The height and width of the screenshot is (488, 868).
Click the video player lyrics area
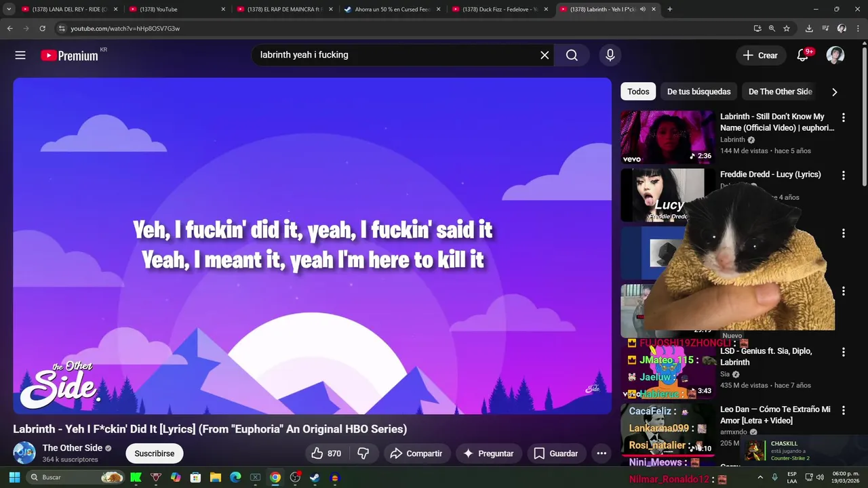(x=313, y=245)
